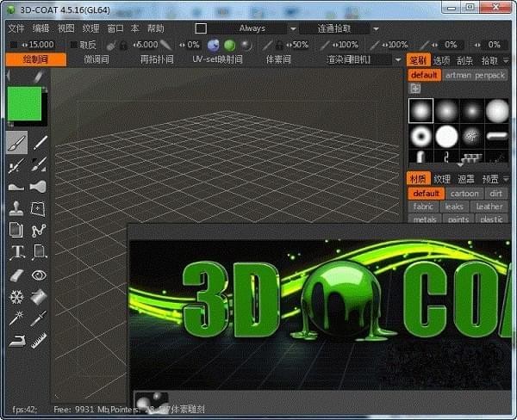Switch to the 再拓扑间 tab

point(157,59)
